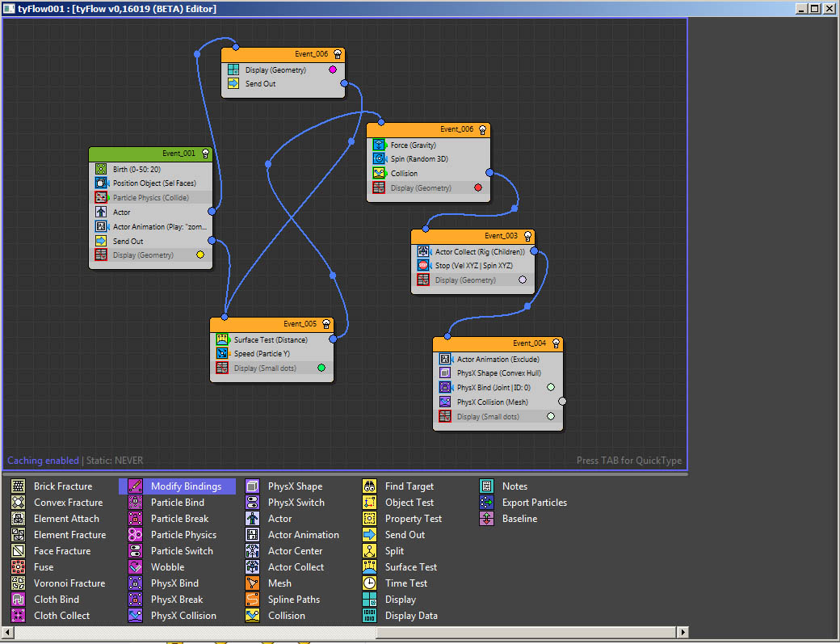Viewport: 840px width, 644px height.
Task: Pick the PhysX Collision operator icon
Action: pos(135,615)
